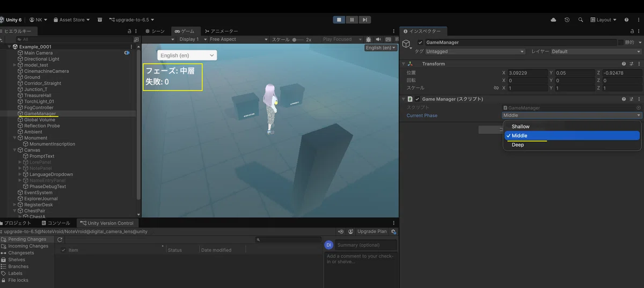Click the inspector lock icon
The image size is (644, 288).
coord(632,32)
